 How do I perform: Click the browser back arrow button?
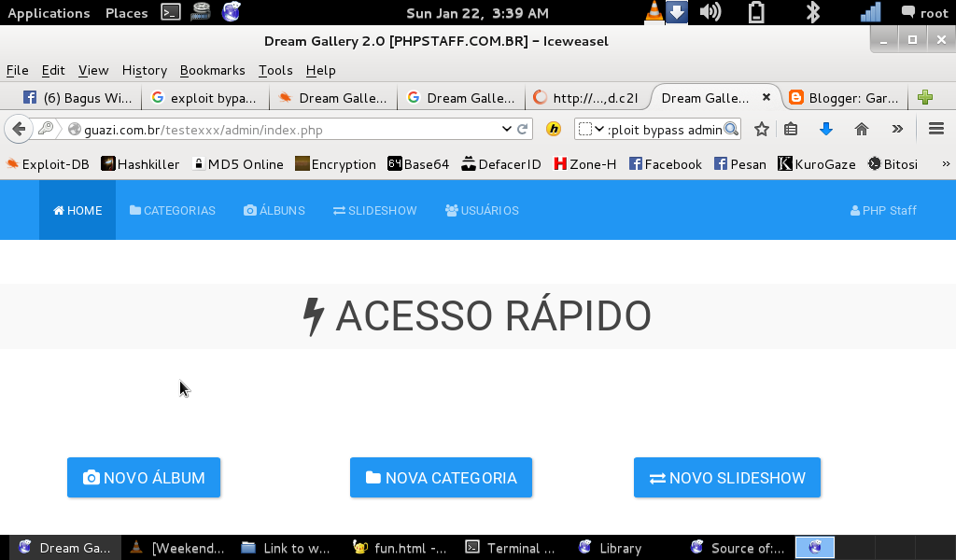pos(19,129)
